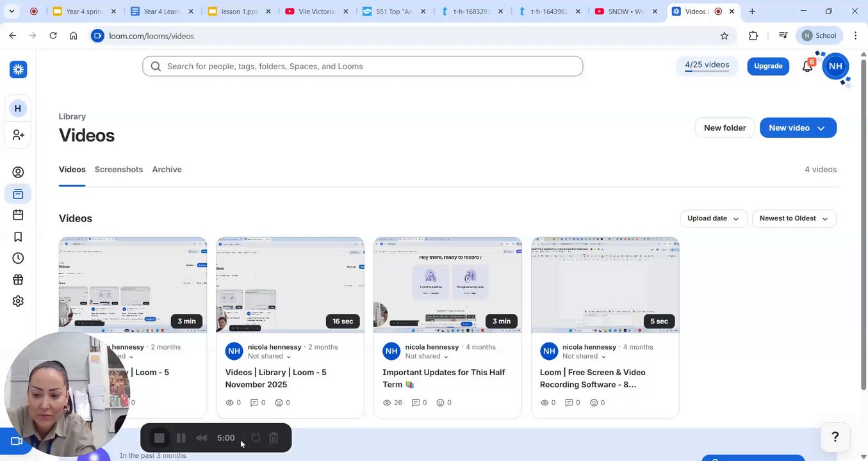This screenshot has width=868, height=461.
Task: Open the New video dropdown
Action: pos(798,128)
